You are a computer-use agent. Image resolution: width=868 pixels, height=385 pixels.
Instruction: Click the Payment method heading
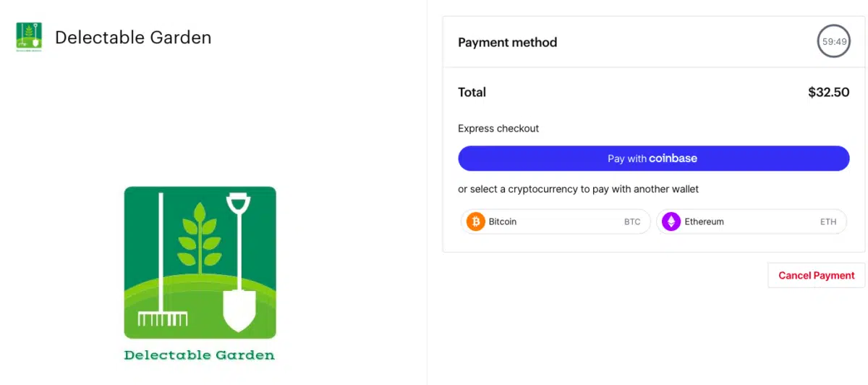coord(507,42)
